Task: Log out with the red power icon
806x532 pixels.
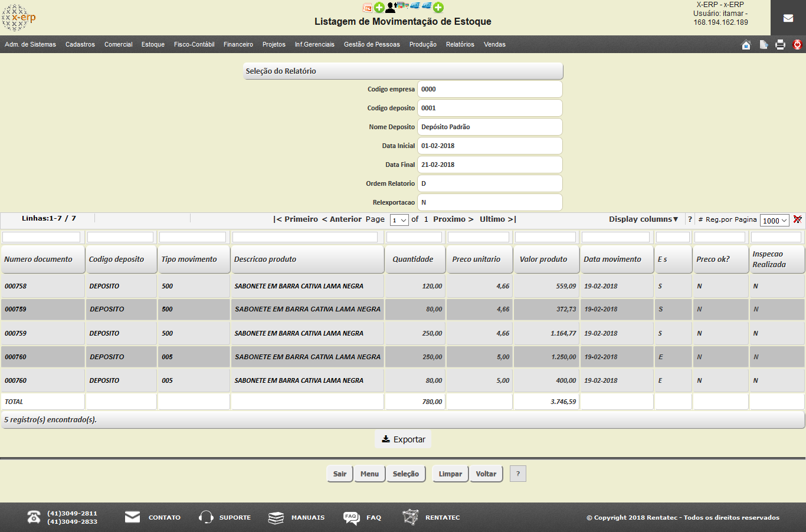Action: tap(797, 45)
